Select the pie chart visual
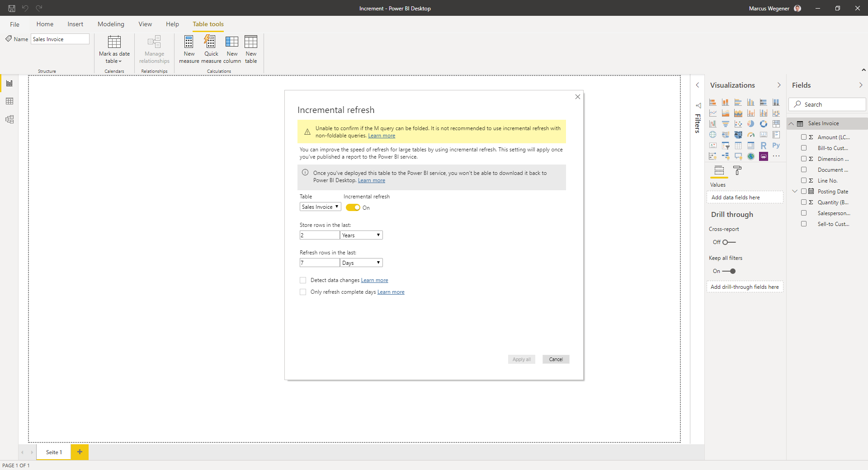 (x=751, y=124)
